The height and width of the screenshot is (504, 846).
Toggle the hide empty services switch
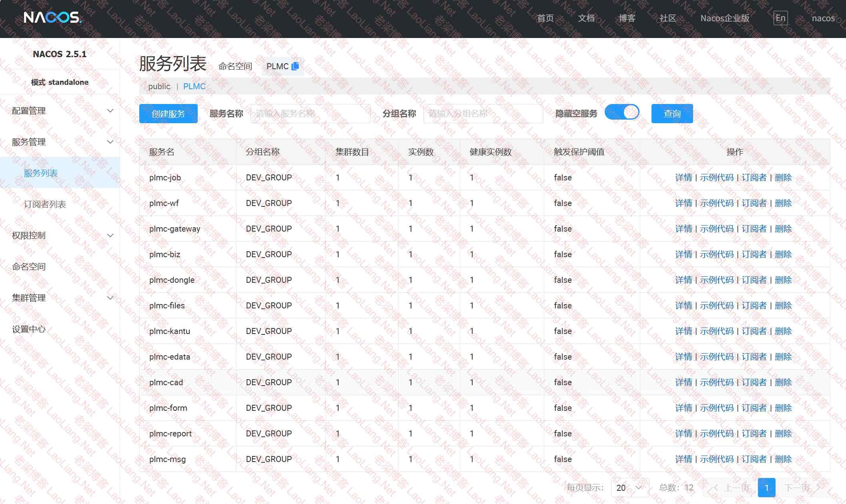coord(621,112)
